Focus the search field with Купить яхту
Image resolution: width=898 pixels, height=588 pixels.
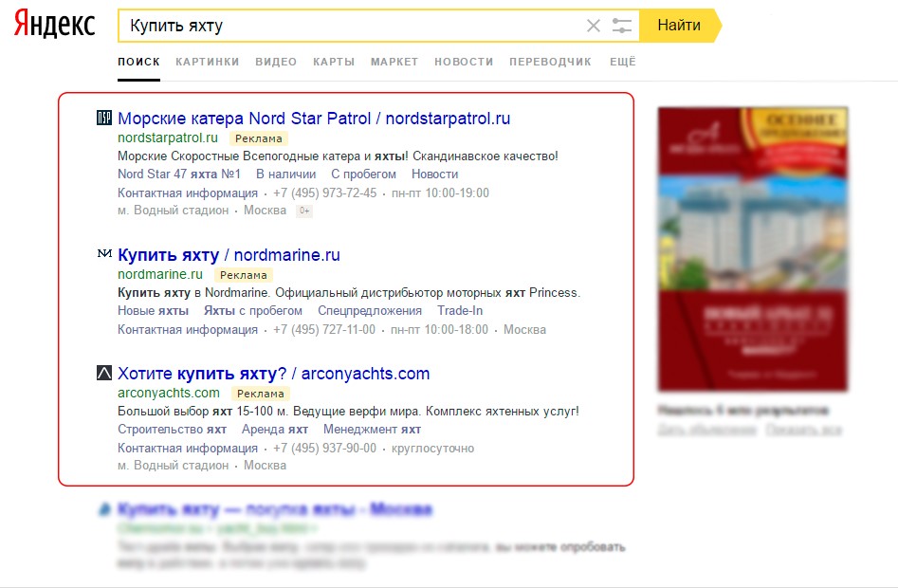click(x=351, y=26)
